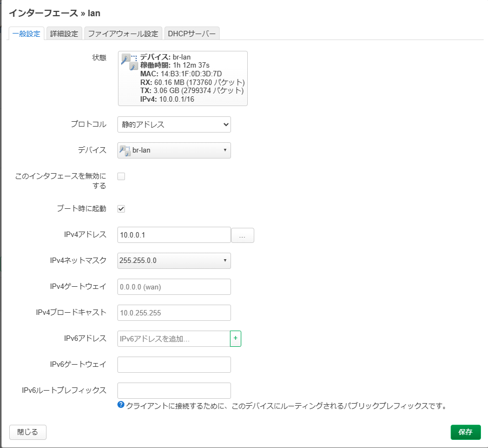Click the green plus to add IPv6 address

(x=235, y=338)
